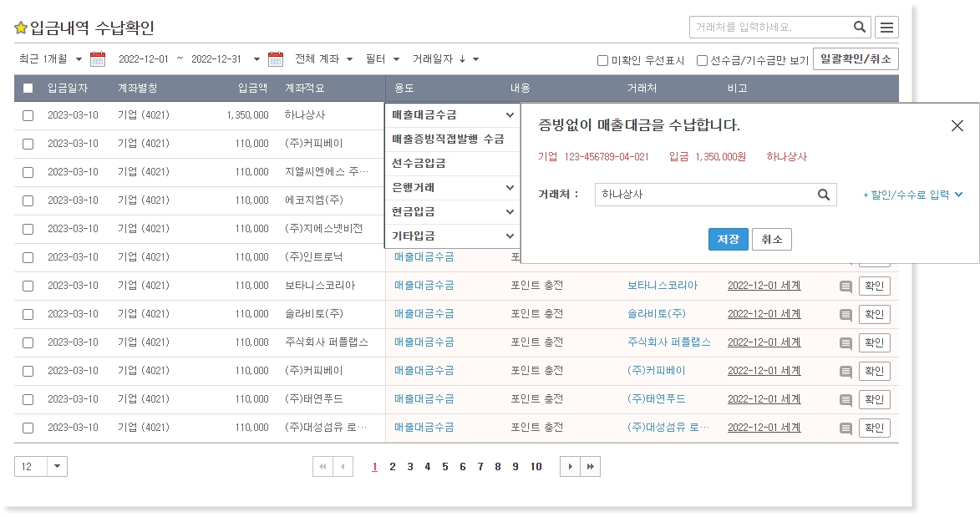
Task: Expand the 할인/수수료 입력 link
Action: point(912,195)
